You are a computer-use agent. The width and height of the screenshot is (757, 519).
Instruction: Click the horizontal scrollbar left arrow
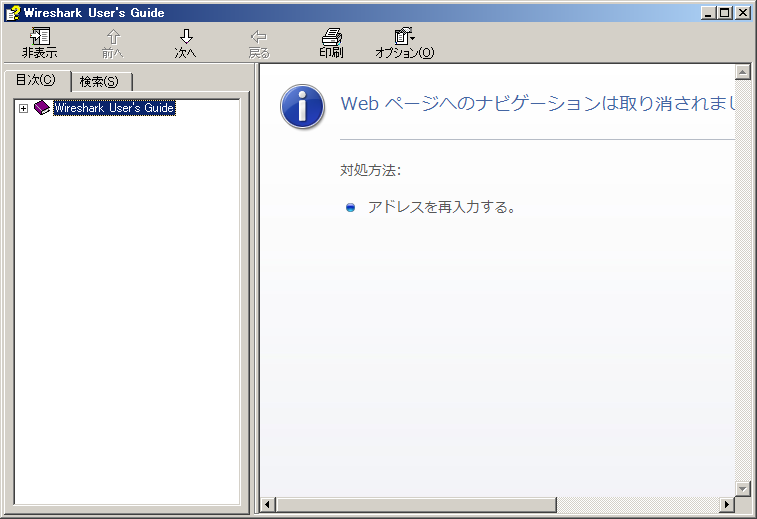[x=267, y=505]
